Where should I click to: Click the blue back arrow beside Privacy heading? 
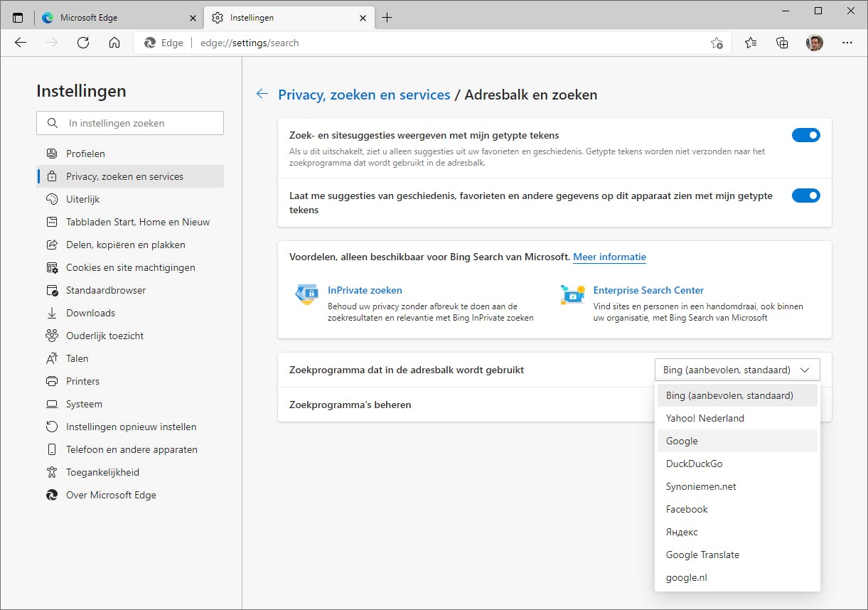[x=262, y=94]
